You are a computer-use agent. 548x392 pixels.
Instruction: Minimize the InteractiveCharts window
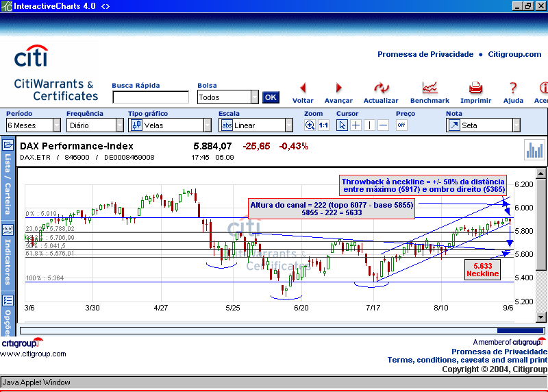(x=517, y=6)
